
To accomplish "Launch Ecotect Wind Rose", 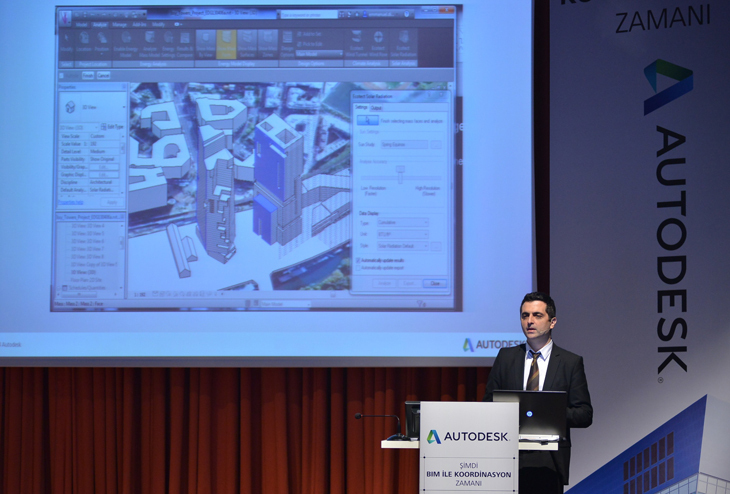I will 379,43.
